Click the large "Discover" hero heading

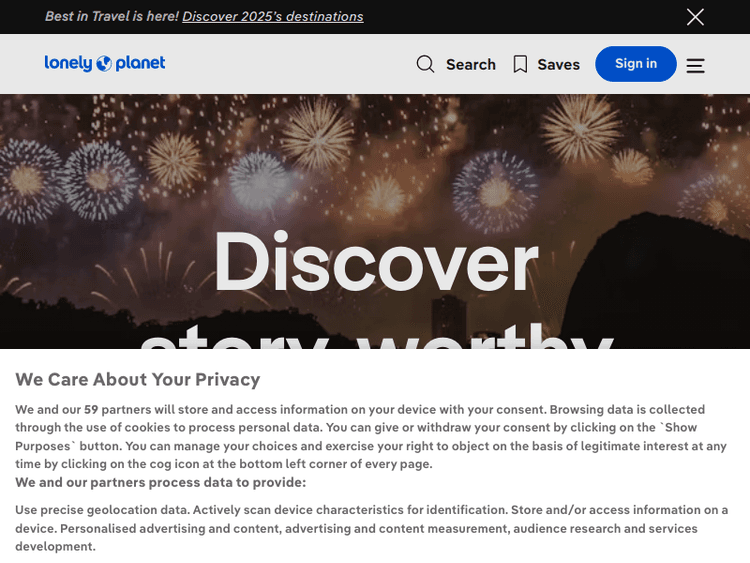coord(375,262)
